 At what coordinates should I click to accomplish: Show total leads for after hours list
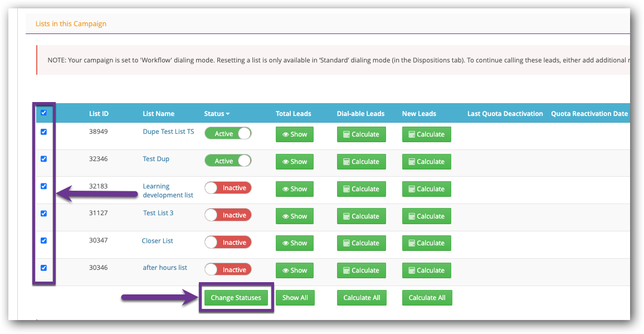click(295, 270)
